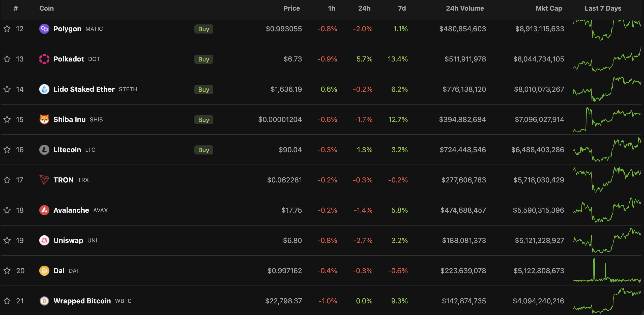The width and height of the screenshot is (644, 315).
Task: Click the Polygon coin logo icon
Action: [x=44, y=29]
